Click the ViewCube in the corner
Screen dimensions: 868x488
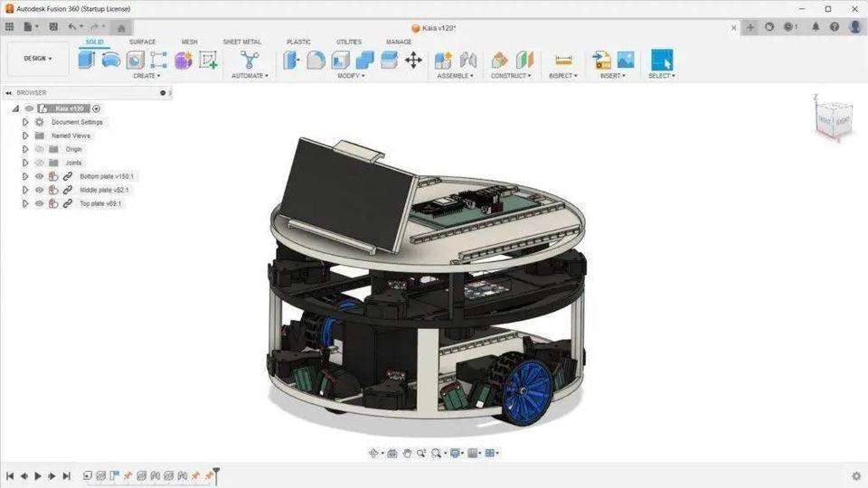(833, 119)
